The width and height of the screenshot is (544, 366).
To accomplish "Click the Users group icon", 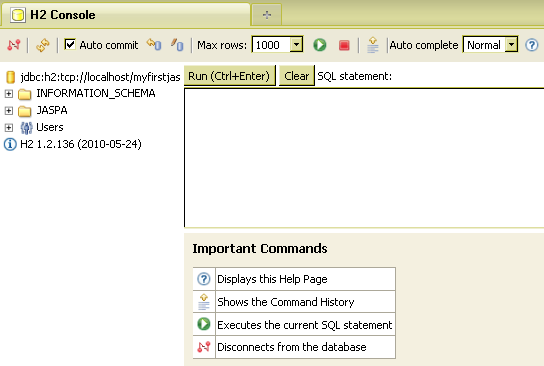I will click(x=26, y=128).
